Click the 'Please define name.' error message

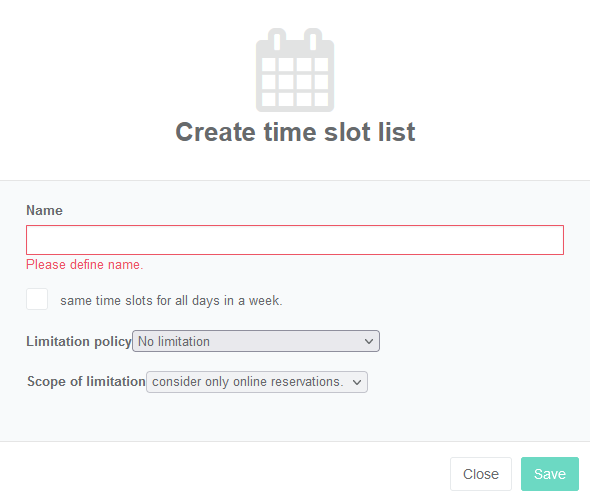coord(85,264)
